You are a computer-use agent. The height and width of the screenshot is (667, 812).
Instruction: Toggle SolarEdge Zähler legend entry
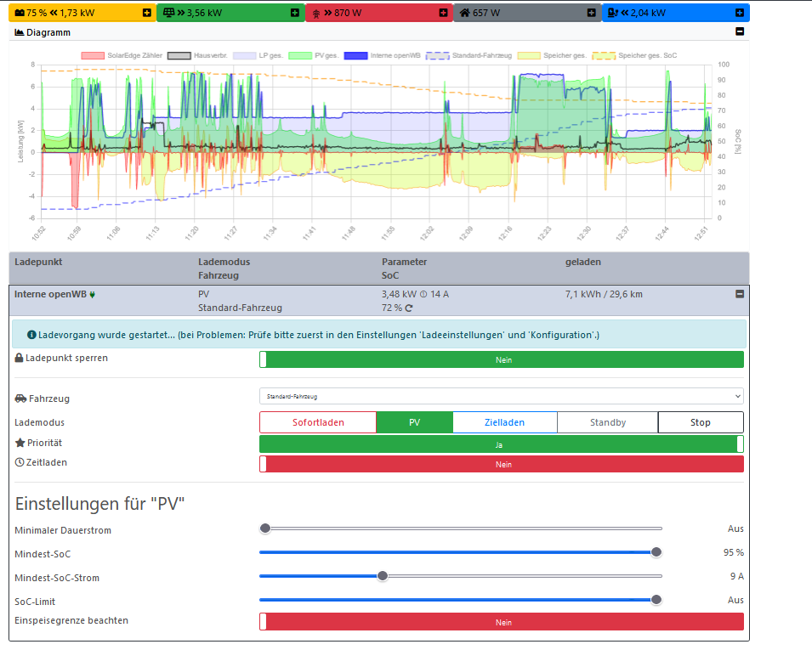pyautogui.click(x=122, y=55)
